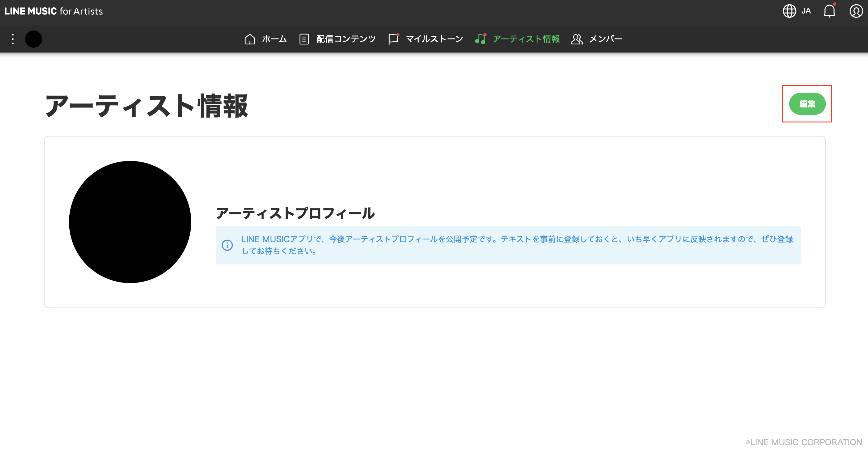Click the large artist profile image

coord(130,222)
